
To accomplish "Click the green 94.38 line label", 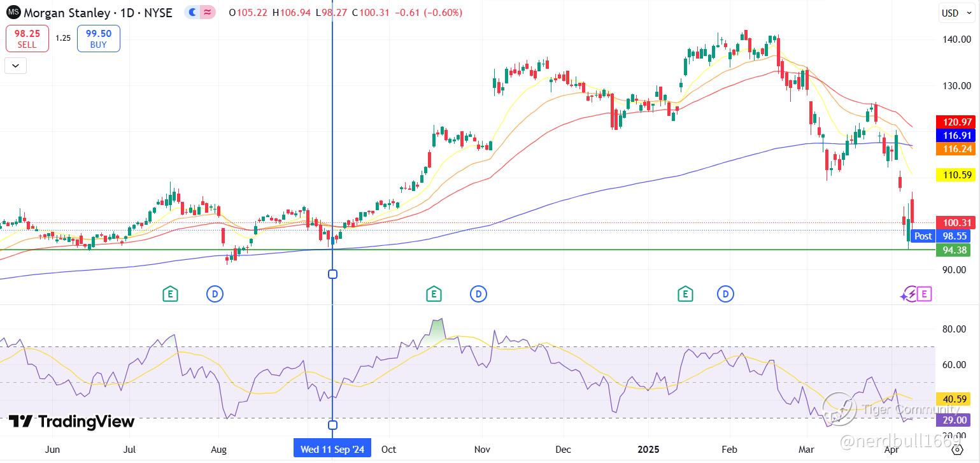I will coord(953,250).
